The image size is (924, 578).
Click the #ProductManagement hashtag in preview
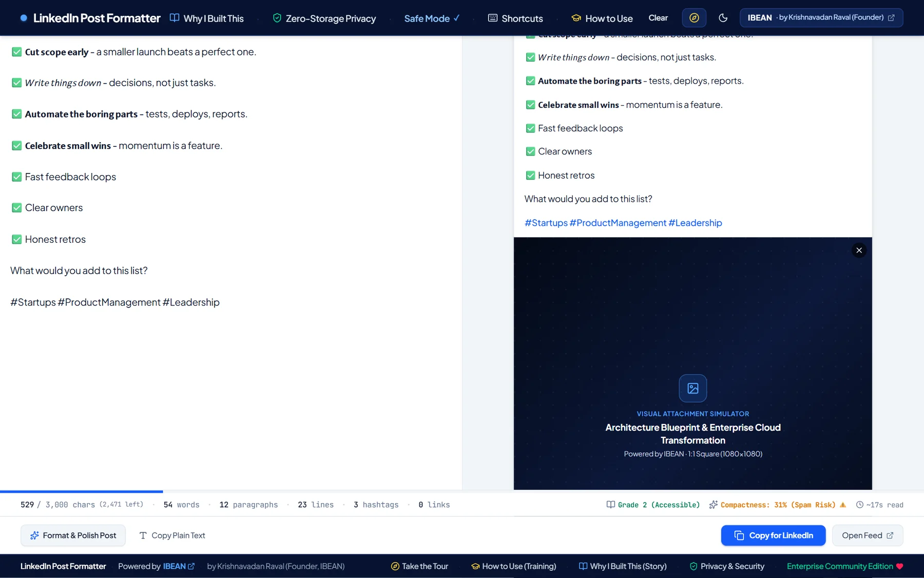tap(618, 223)
